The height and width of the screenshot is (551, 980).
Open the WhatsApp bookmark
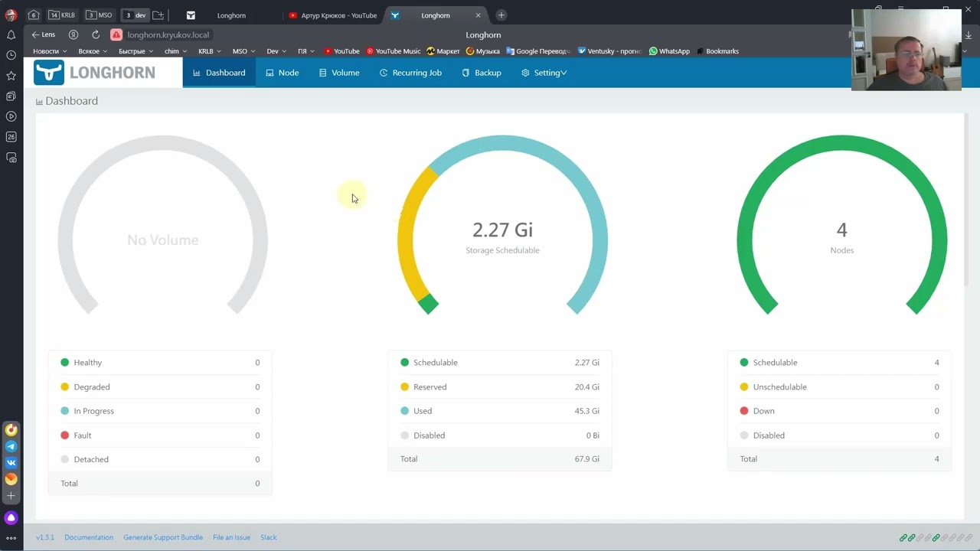point(669,51)
